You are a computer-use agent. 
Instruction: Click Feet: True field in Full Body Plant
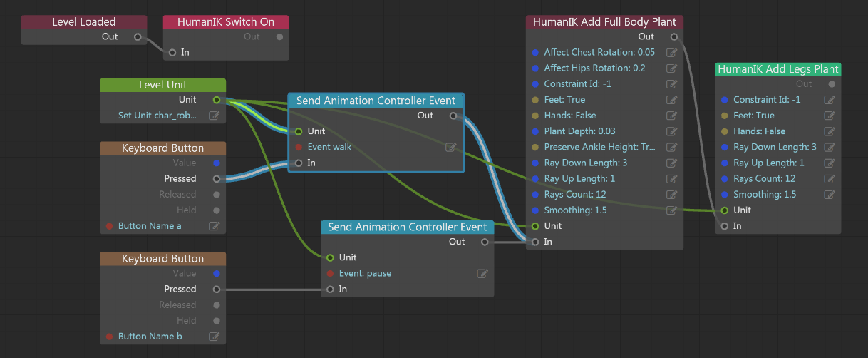tap(564, 100)
